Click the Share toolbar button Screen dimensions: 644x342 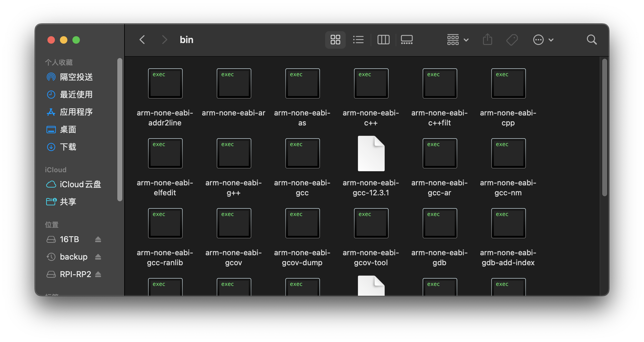[487, 40]
